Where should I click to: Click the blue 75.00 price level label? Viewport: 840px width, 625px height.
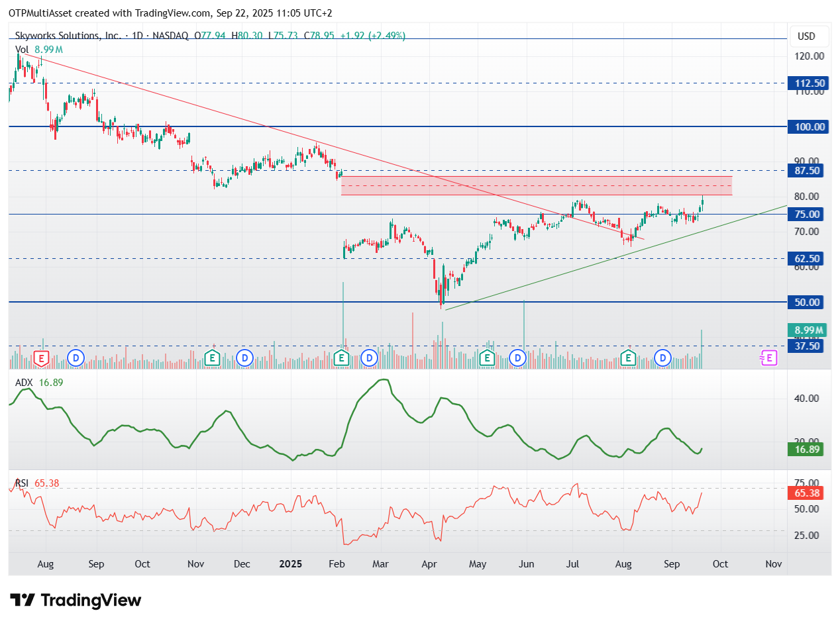(806, 214)
